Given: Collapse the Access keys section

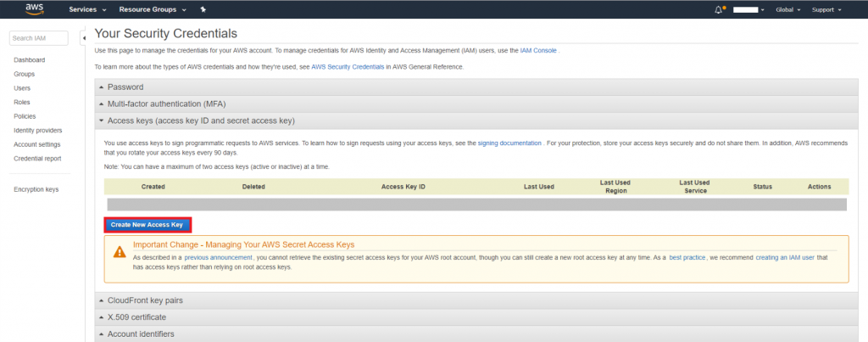Looking at the screenshot, I should [476, 121].
